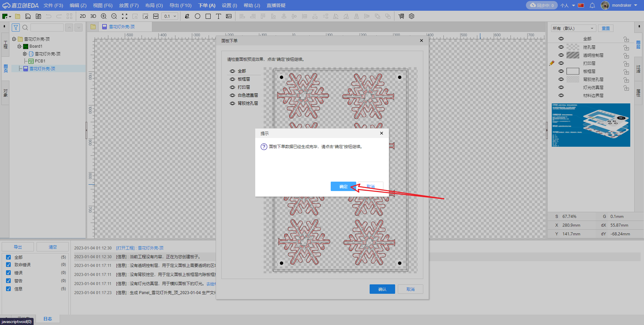Select the circle drawing tool
This screenshot has height=325, width=644.
click(198, 16)
